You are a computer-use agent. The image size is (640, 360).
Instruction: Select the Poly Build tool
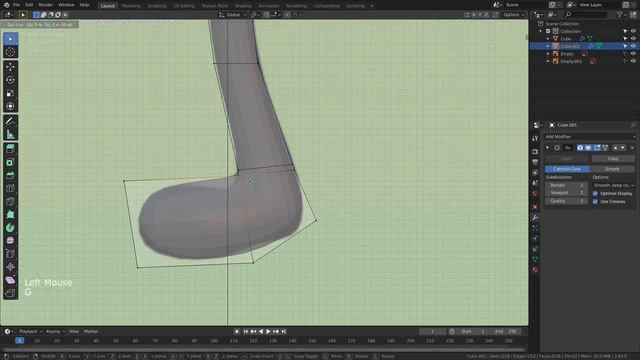coord(11,215)
